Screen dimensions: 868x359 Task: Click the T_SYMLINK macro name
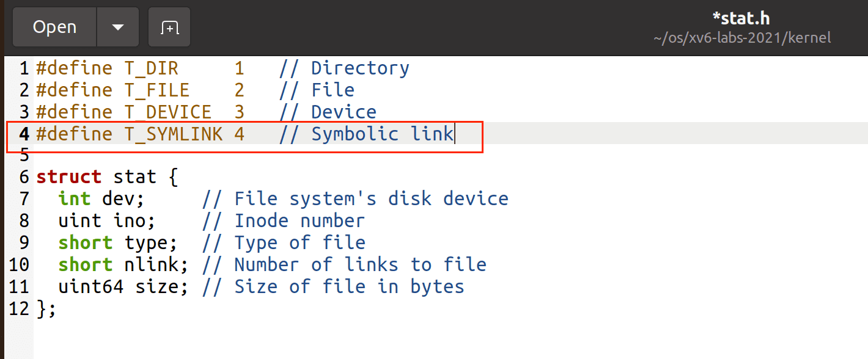pyautogui.click(x=174, y=134)
